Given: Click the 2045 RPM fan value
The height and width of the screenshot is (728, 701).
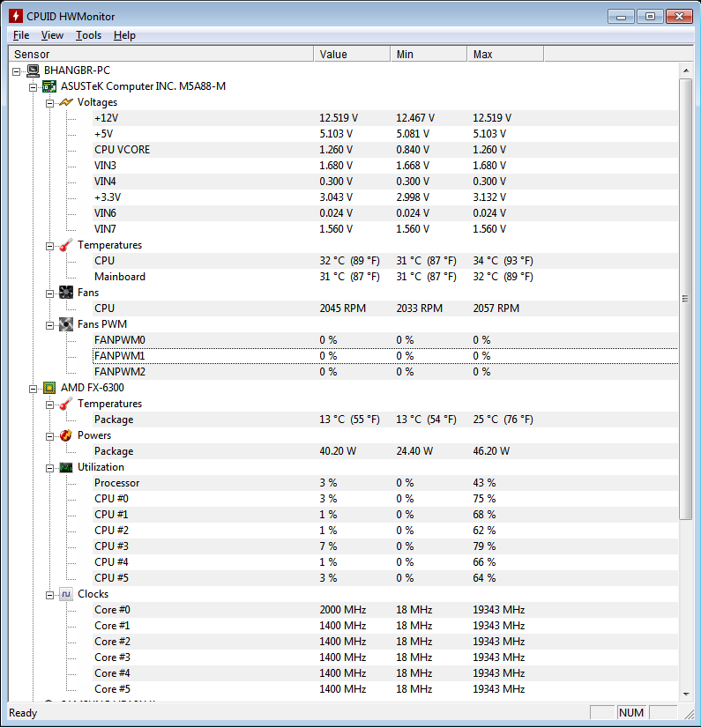Looking at the screenshot, I should click(x=342, y=308).
